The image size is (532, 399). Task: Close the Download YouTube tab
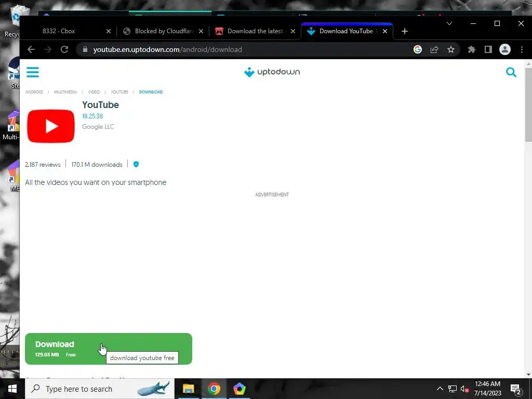click(385, 31)
